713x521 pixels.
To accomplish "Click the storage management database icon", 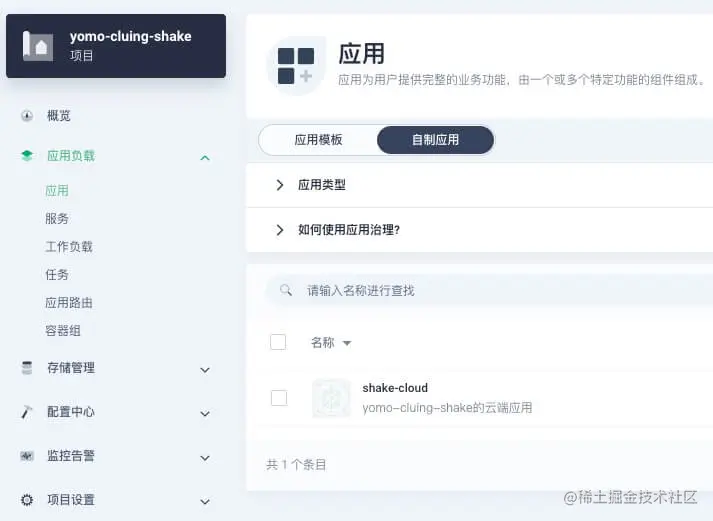I will [27, 368].
